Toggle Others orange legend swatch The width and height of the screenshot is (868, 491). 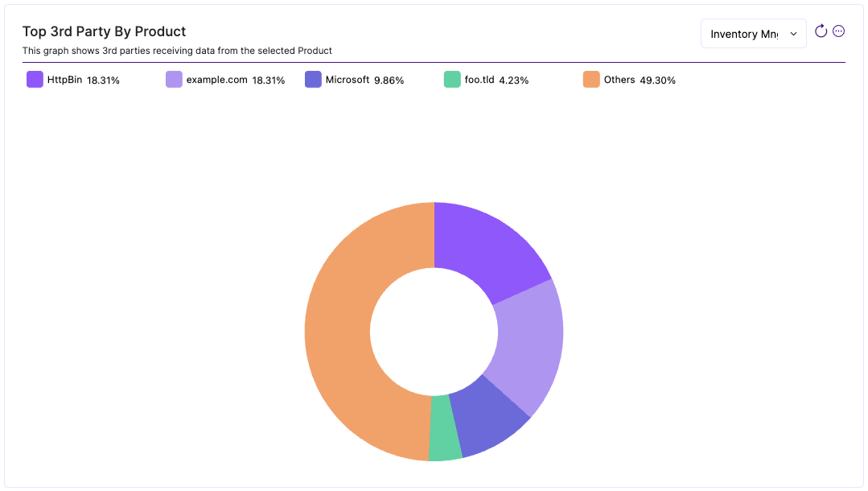click(x=591, y=79)
